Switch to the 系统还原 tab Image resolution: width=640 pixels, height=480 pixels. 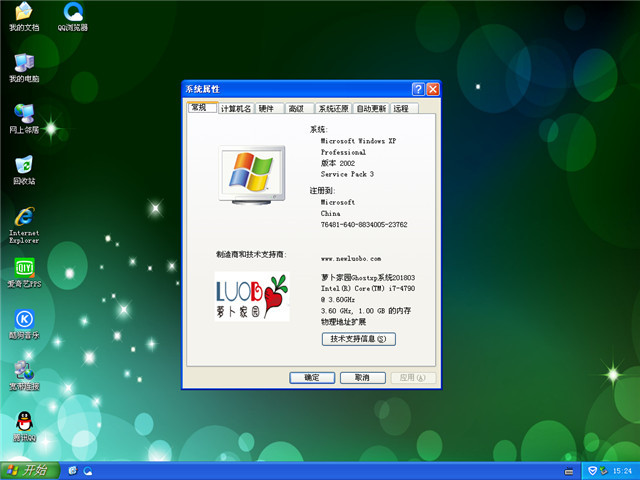[333, 109]
